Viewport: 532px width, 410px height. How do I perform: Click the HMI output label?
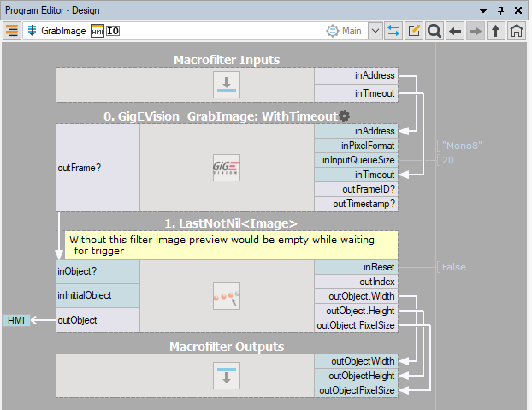pyautogui.click(x=15, y=320)
